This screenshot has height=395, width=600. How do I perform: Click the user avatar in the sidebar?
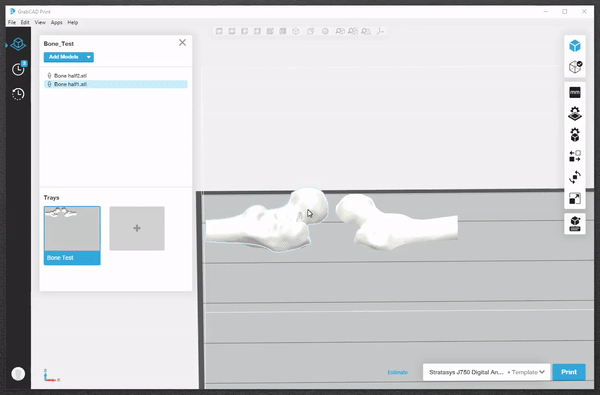pyautogui.click(x=18, y=374)
